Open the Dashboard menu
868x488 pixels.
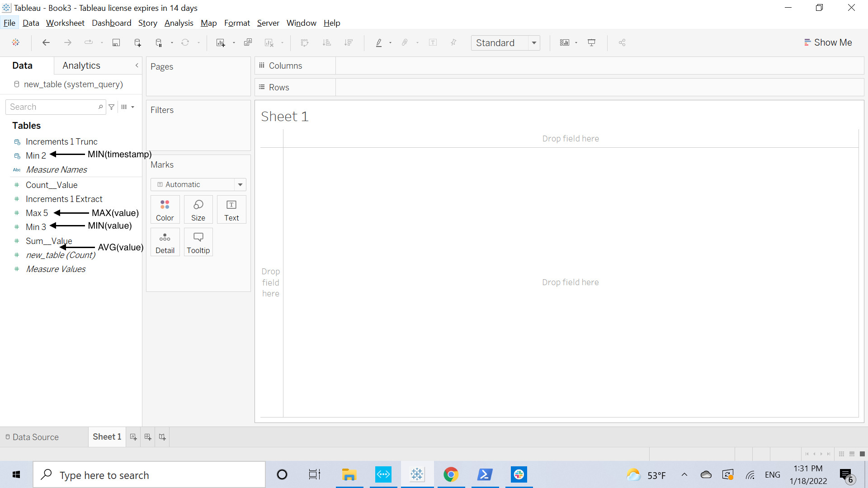(112, 23)
